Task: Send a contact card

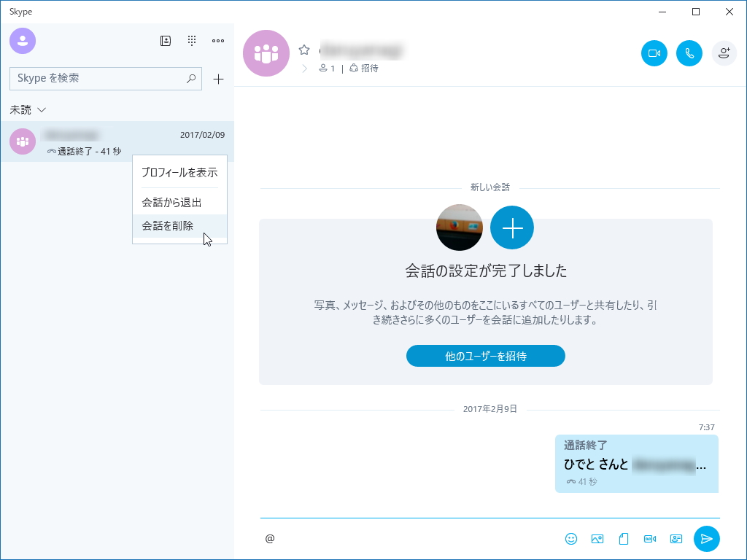Action: tap(676, 538)
